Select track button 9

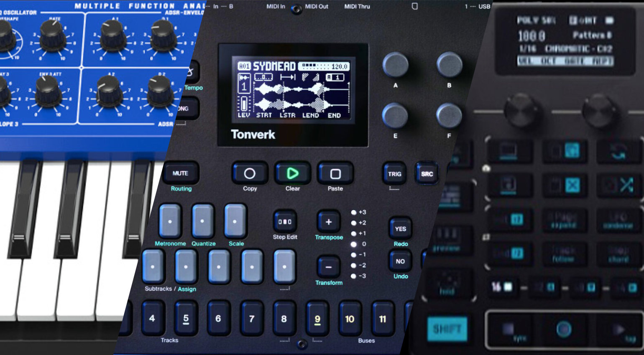click(x=317, y=319)
